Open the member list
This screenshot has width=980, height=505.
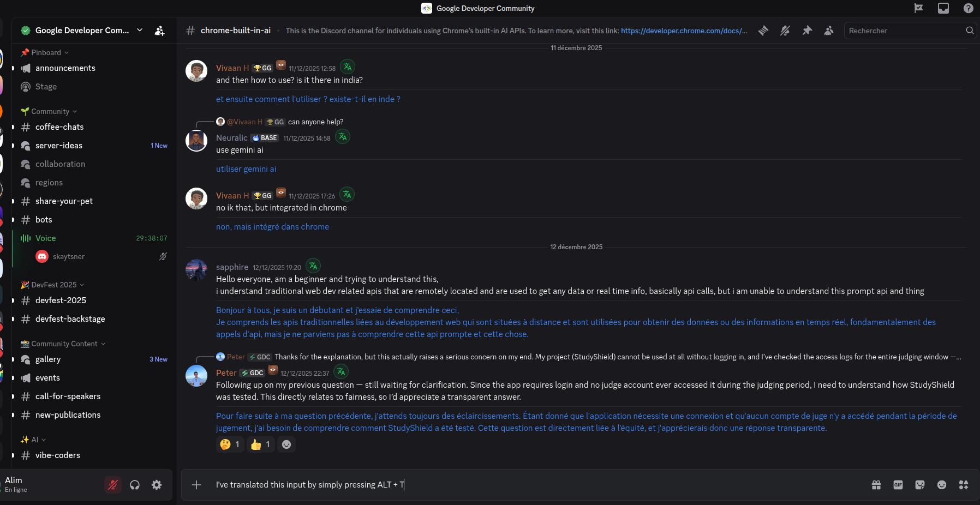click(829, 31)
